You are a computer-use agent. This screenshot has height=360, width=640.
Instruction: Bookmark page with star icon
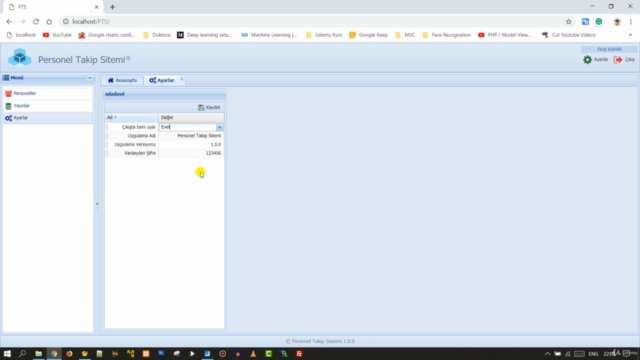point(569,22)
